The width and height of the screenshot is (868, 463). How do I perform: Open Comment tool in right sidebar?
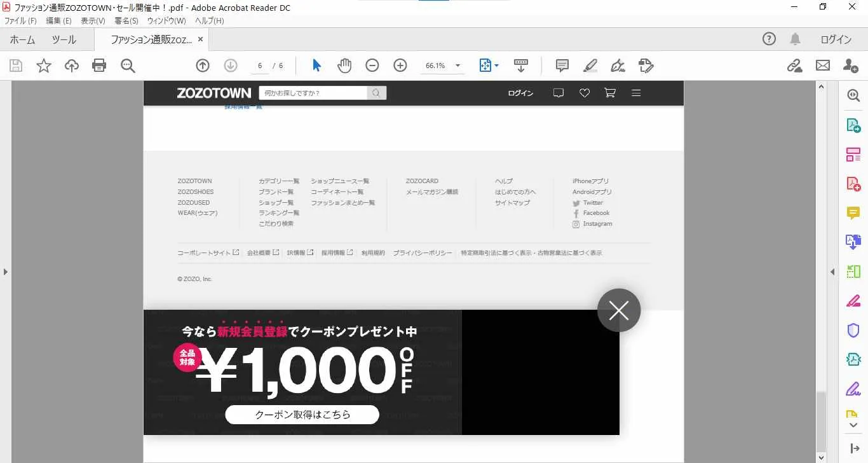coord(853,213)
